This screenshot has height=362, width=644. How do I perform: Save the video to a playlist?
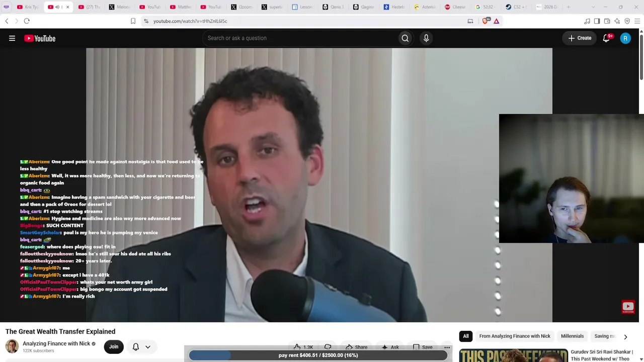(423, 347)
